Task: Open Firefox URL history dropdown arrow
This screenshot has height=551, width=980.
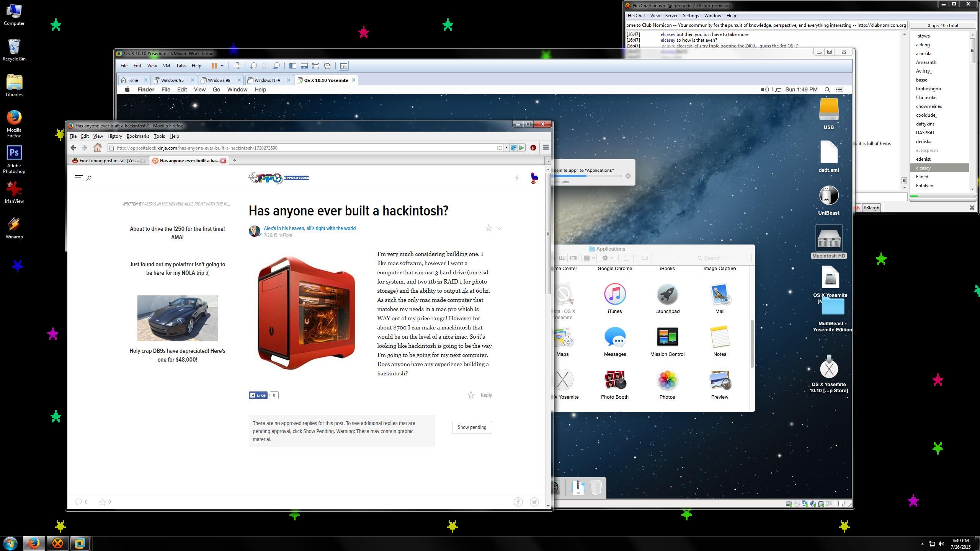Action: [506, 148]
